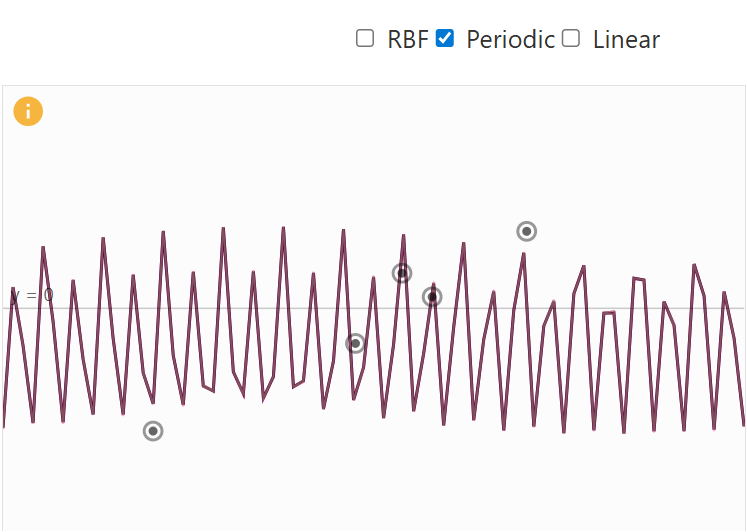Enable the RBF kernel checkbox

click(365, 39)
